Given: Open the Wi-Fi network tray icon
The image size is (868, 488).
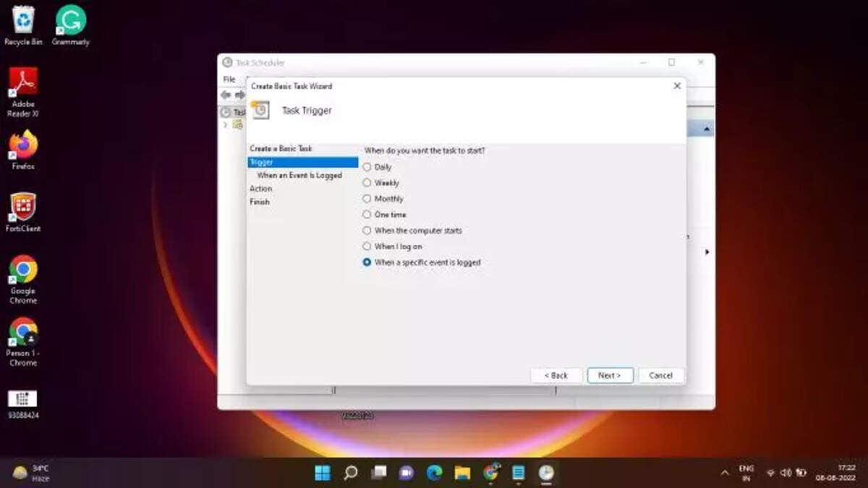Looking at the screenshot, I should click(x=770, y=473).
